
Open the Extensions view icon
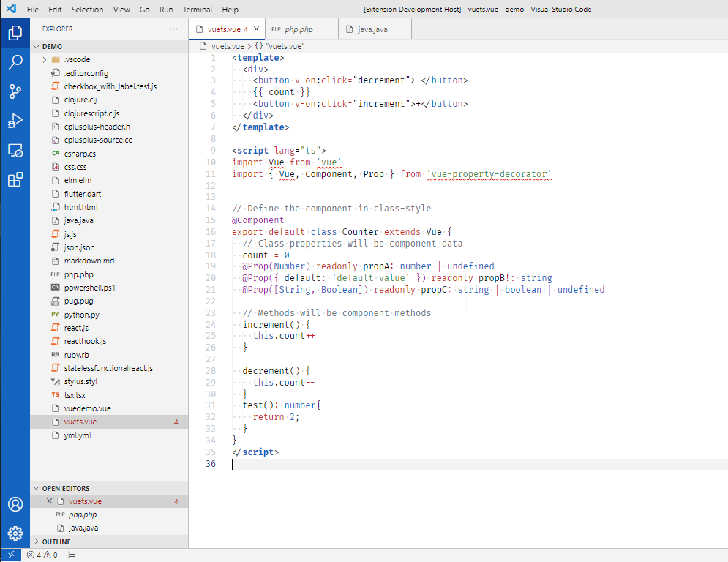(15, 180)
